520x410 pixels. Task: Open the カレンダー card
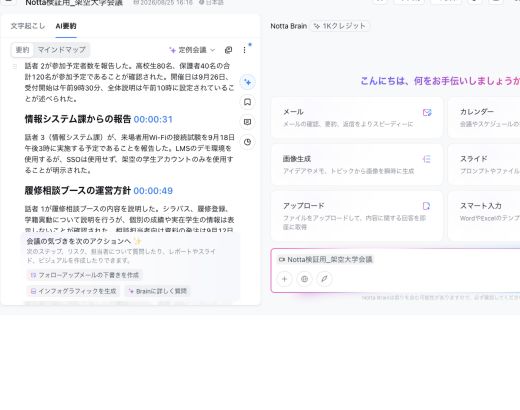tap(484, 117)
